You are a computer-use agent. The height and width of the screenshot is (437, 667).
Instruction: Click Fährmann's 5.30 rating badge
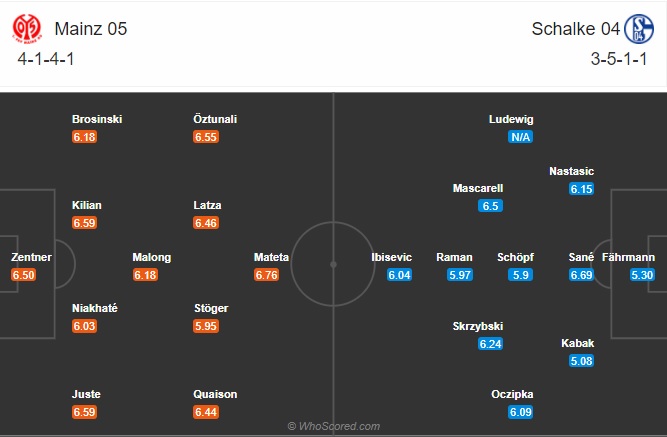(643, 275)
